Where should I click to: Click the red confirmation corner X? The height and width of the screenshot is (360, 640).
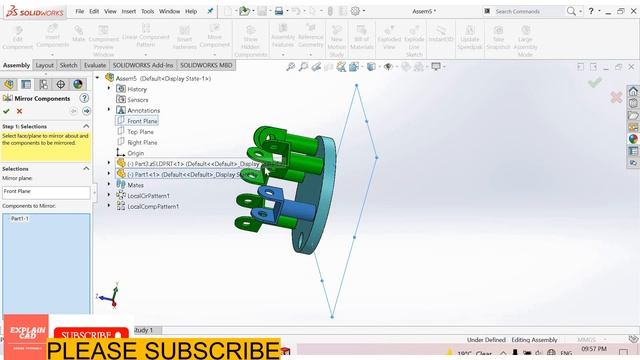616,97
